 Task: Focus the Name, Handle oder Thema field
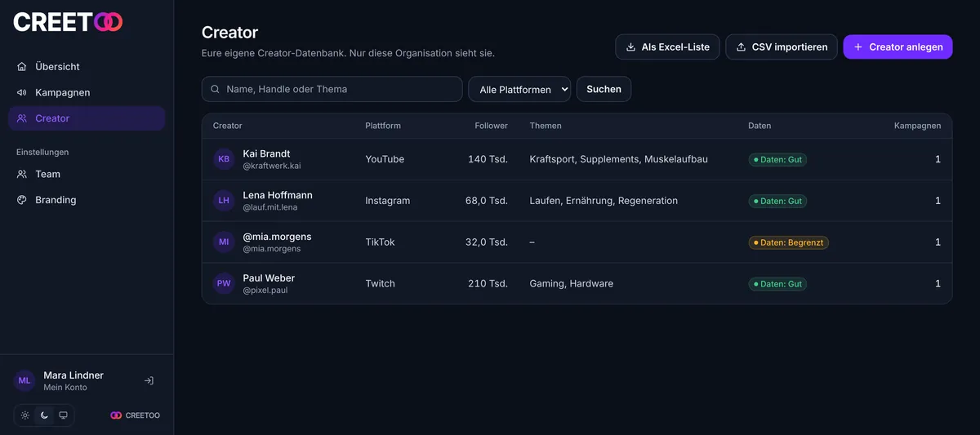[x=332, y=90]
